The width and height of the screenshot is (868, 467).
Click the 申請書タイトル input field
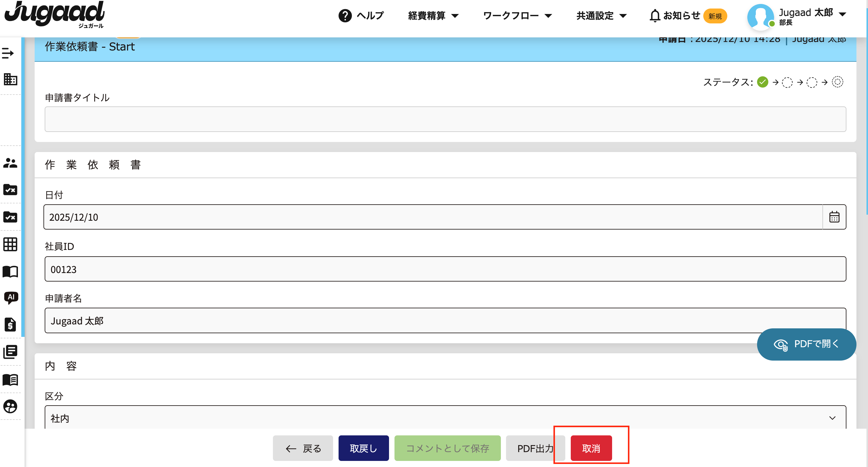[x=445, y=119]
